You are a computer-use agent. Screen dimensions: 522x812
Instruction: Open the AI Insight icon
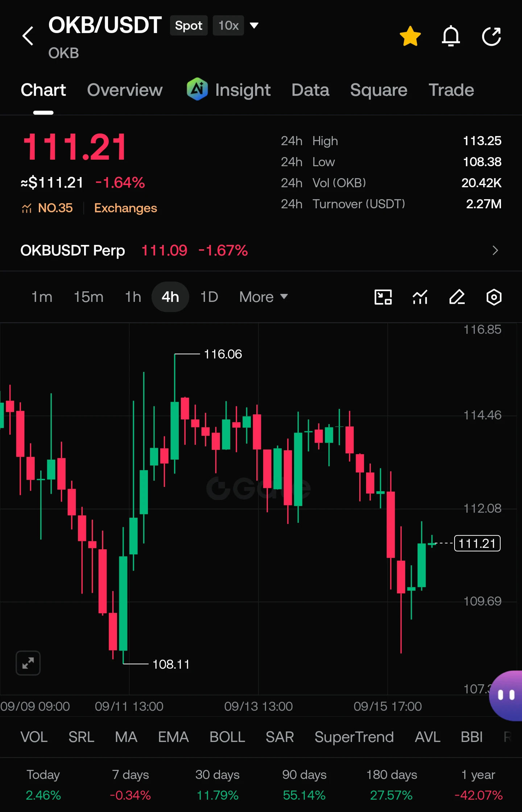197,89
